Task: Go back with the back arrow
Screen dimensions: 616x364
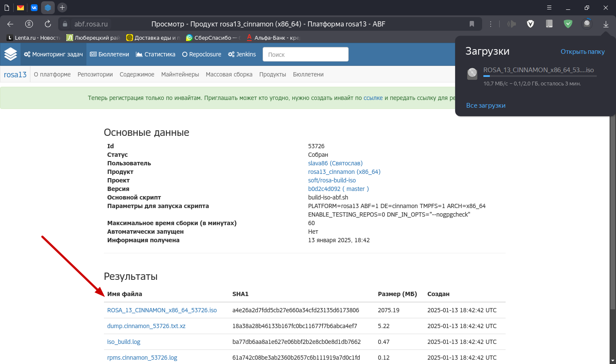Action: [x=10, y=24]
